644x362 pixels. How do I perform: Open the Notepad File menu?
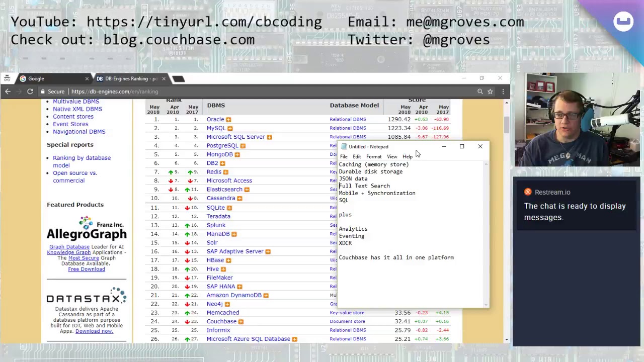pos(344,156)
